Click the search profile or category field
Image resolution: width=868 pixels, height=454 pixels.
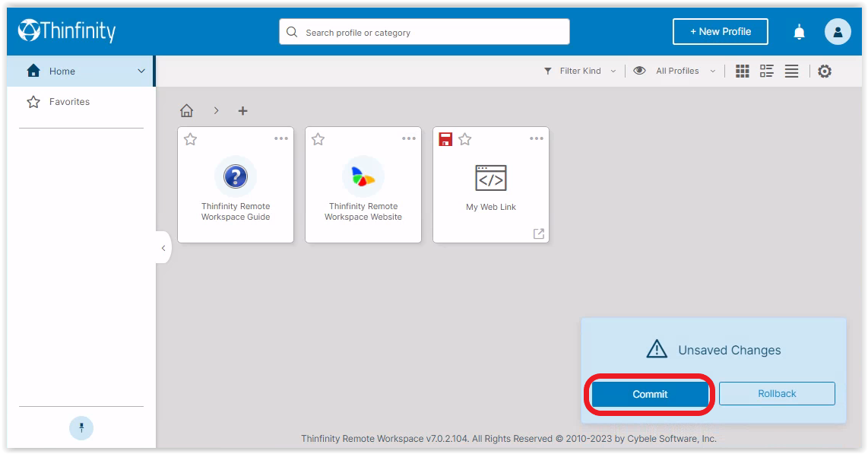[x=425, y=32]
